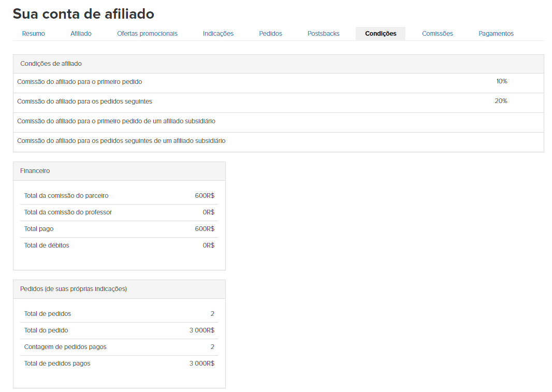Open the Resumo tab
552x392 pixels.
pos(33,34)
